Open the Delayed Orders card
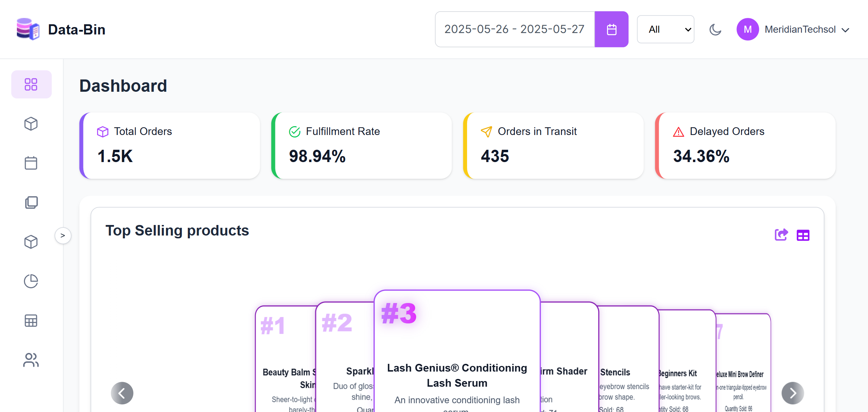 point(745,146)
